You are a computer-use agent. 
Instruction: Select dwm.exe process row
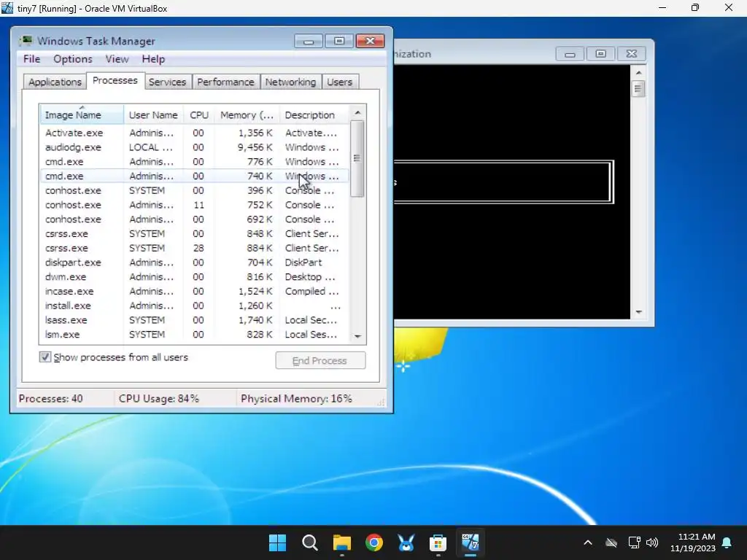(x=194, y=276)
